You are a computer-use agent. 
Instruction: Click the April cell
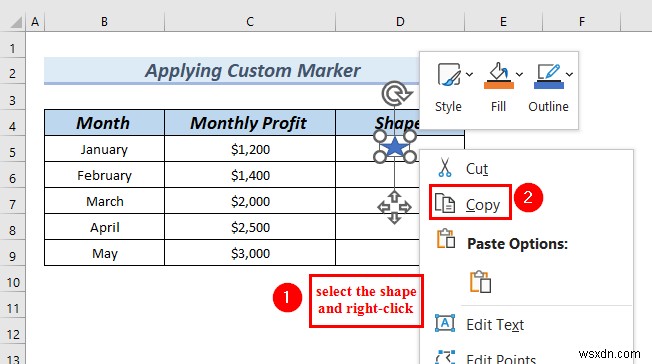coord(104,227)
